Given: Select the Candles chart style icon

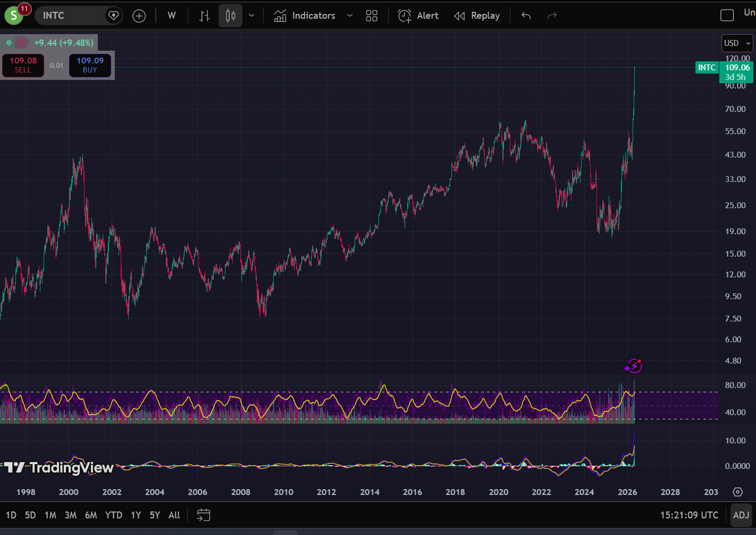Looking at the screenshot, I should [x=230, y=15].
